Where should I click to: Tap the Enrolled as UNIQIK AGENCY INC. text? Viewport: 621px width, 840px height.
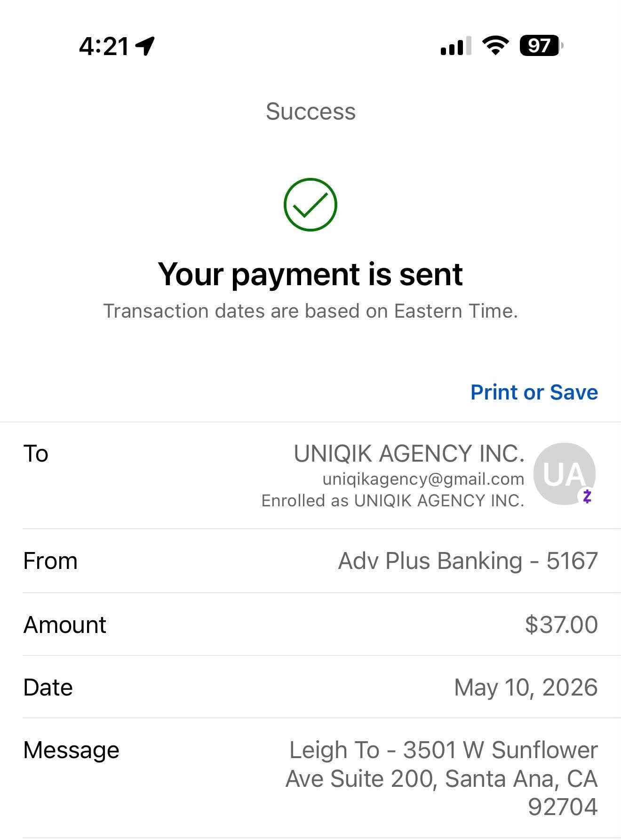393,501
